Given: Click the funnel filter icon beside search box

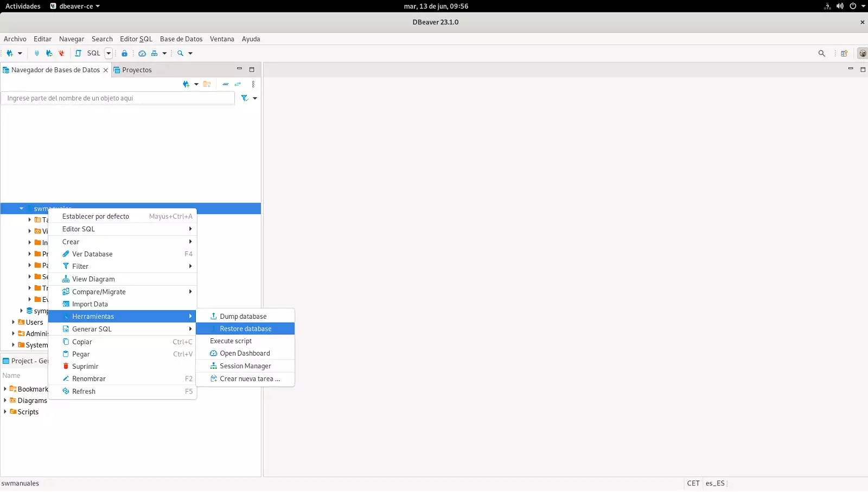Looking at the screenshot, I should pyautogui.click(x=245, y=98).
